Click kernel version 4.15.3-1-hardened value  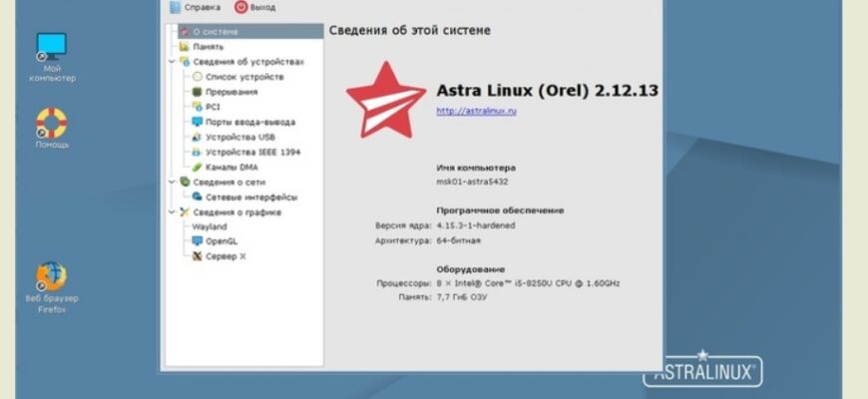(x=476, y=225)
